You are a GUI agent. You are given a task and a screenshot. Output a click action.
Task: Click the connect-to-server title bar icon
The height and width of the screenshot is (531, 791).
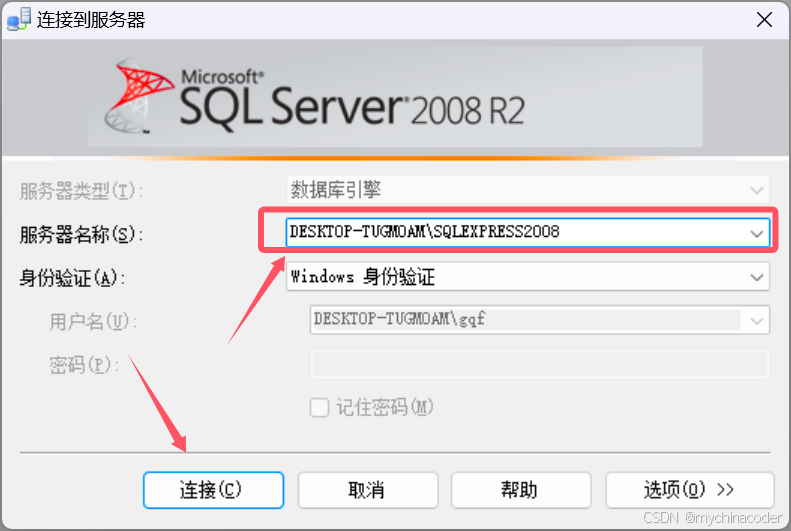[19, 19]
